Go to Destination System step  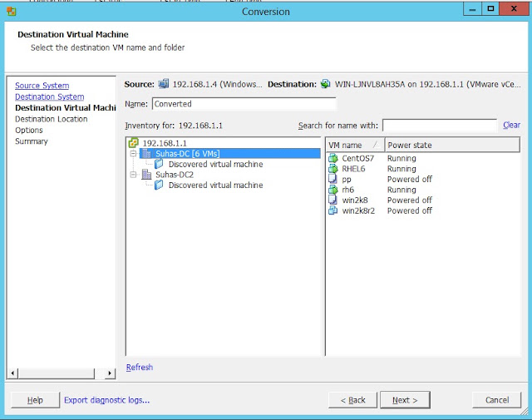(x=50, y=96)
